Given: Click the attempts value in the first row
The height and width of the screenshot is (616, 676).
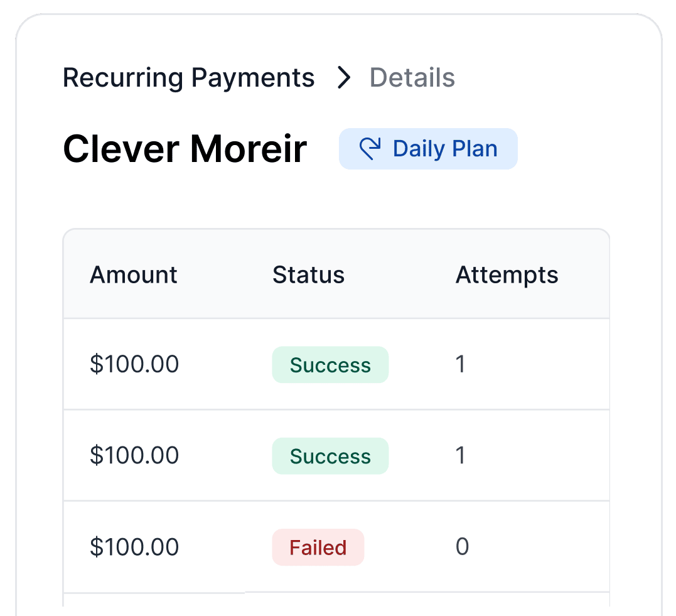Looking at the screenshot, I should [x=461, y=364].
